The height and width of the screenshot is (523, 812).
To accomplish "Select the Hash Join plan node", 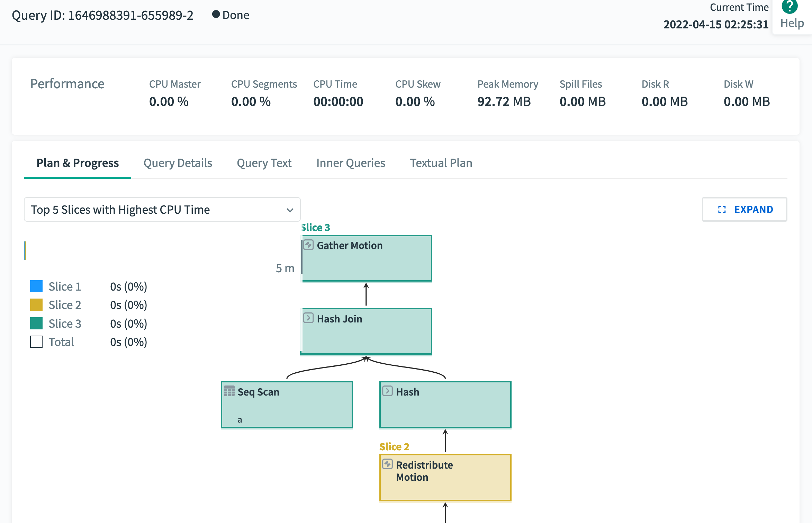I will click(x=367, y=331).
